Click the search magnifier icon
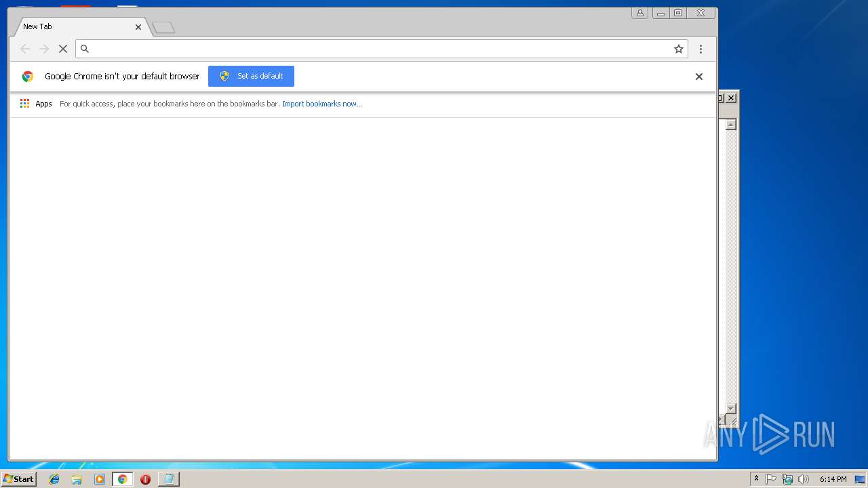868x488 pixels. 85,49
